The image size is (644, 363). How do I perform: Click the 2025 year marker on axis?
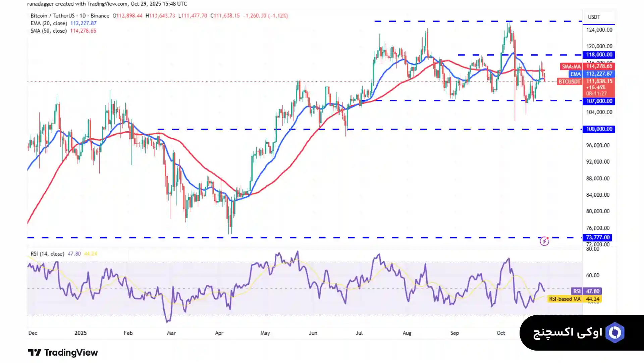click(80, 333)
